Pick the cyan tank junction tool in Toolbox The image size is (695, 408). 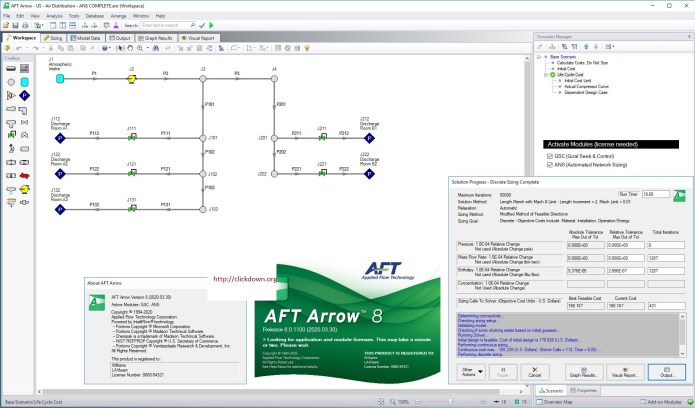pos(24,82)
